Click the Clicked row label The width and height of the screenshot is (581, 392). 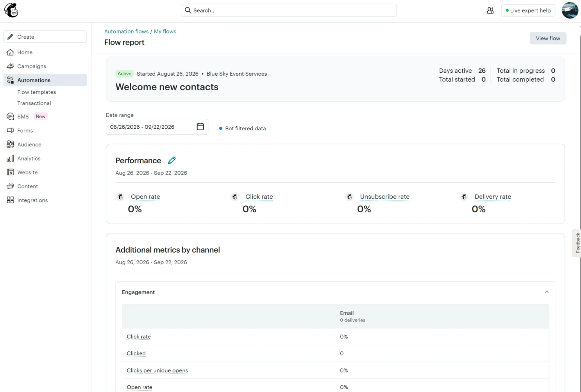click(136, 353)
